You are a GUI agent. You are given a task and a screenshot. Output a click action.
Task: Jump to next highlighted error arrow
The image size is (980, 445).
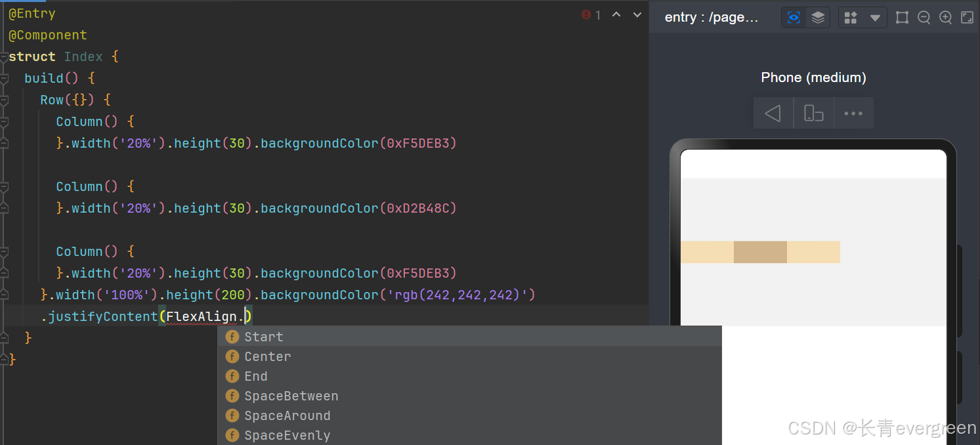point(637,14)
